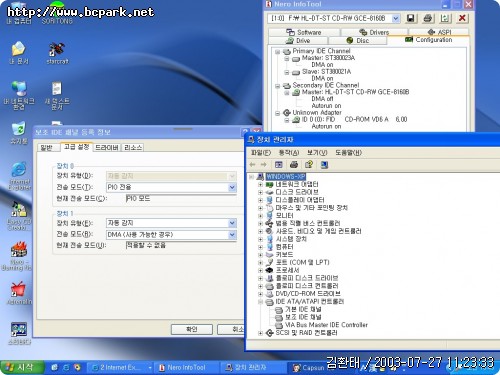Click the 확인 button in properties dialog

pos(192,329)
